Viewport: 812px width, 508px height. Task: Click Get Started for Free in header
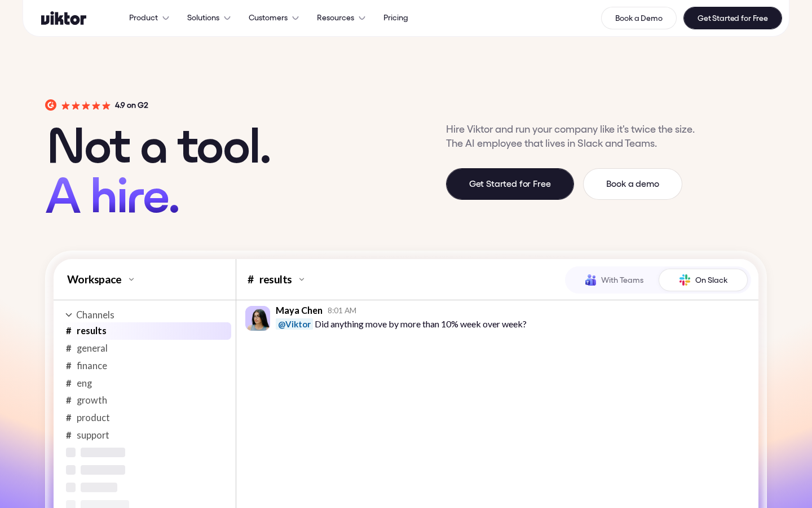(732, 18)
